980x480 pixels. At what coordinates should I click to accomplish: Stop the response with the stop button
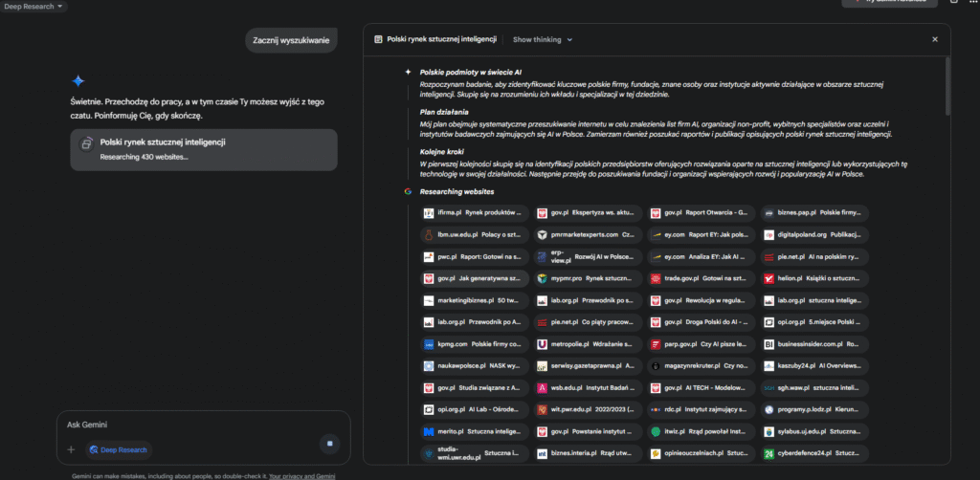pyautogui.click(x=330, y=444)
